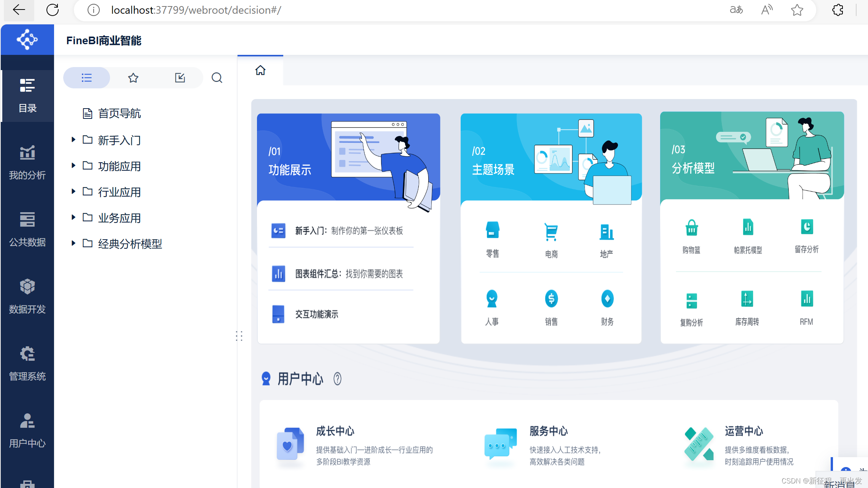
Task: Open the 02 主题场景 banner
Action: (551, 157)
